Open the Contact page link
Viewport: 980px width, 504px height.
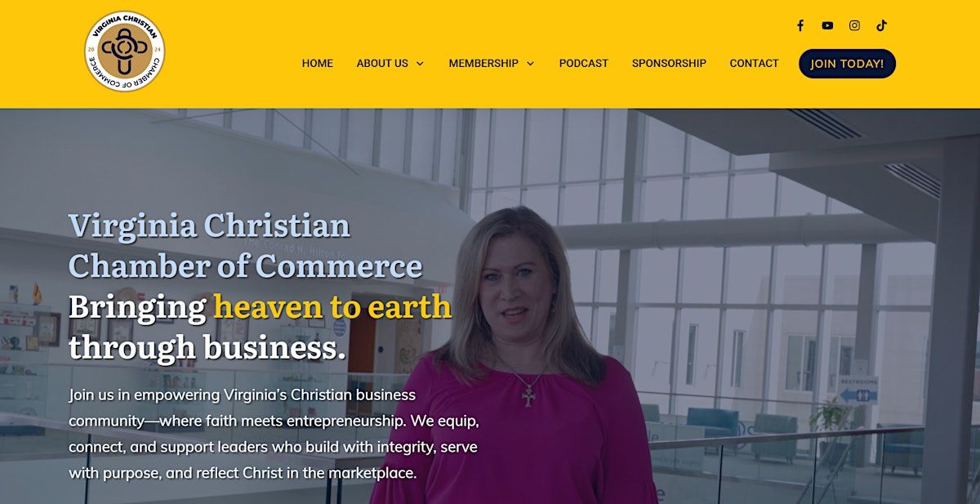[754, 63]
